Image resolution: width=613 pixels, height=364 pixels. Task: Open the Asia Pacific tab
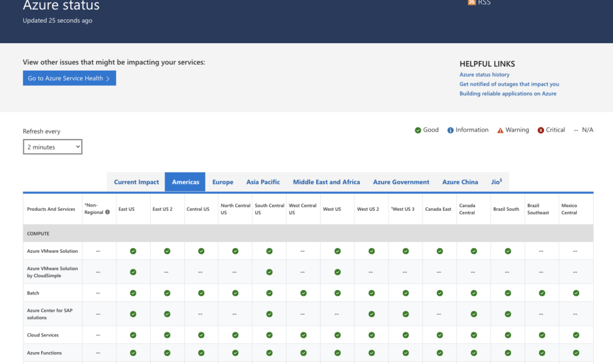pyautogui.click(x=263, y=182)
